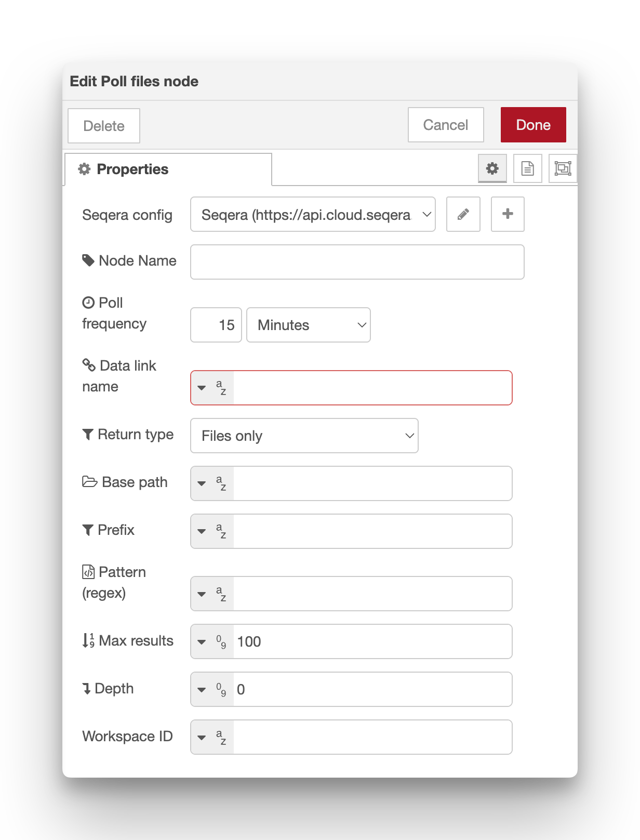Focus the Data link name text field
The height and width of the screenshot is (840, 640).
[x=372, y=388]
